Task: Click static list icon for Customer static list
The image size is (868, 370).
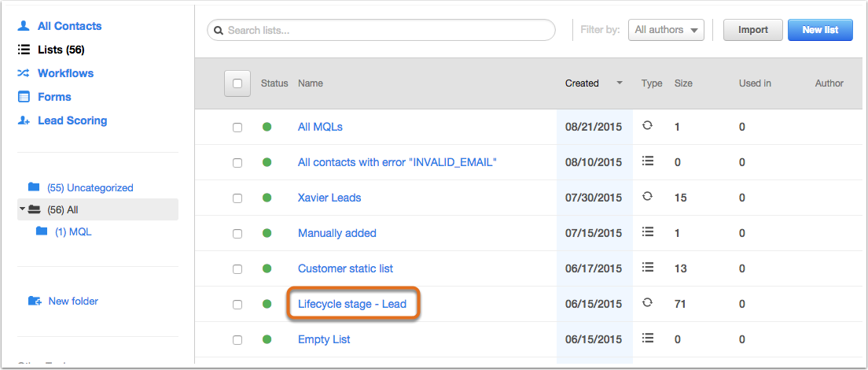Action: click(647, 268)
